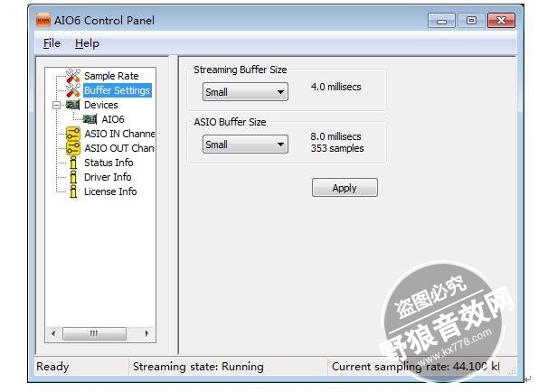Select Status Info in the tree
This screenshot has width=538, height=392.
coord(109,163)
